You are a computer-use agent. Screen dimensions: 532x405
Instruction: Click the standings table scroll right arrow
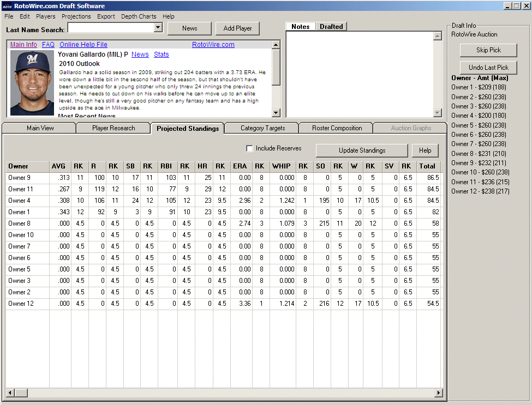[438, 393]
